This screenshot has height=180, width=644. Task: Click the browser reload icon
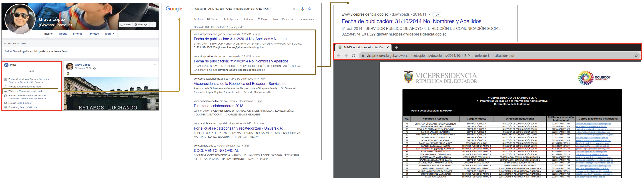point(353,56)
